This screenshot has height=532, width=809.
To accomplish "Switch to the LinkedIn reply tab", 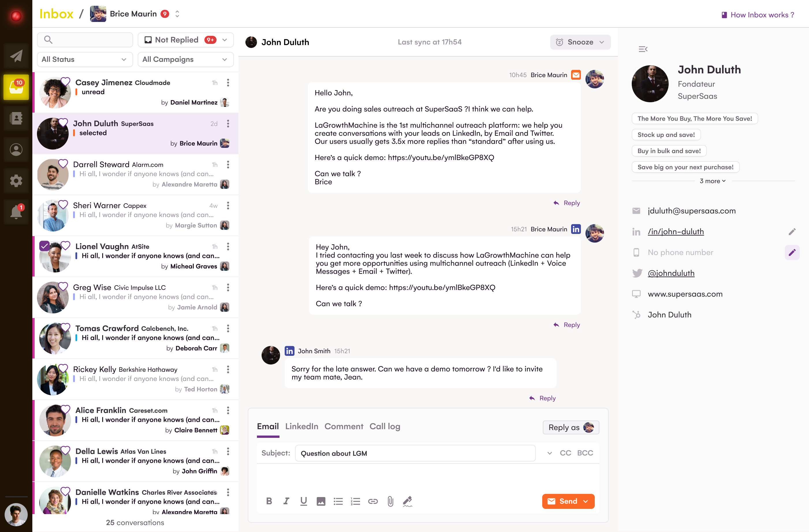I will coord(301,426).
